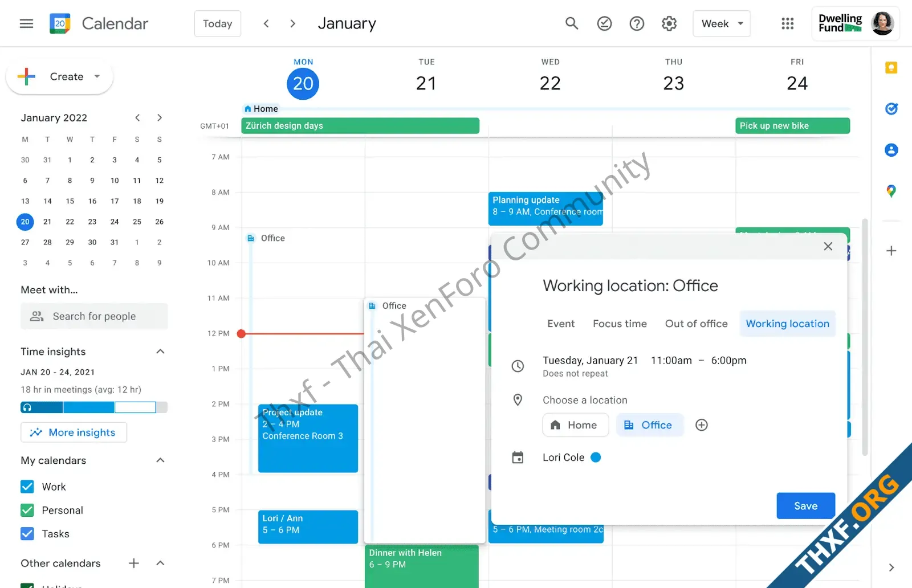Viewport: 912px width, 588px height.
Task: Open the Help question mark icon
Action: coord(637,23)
